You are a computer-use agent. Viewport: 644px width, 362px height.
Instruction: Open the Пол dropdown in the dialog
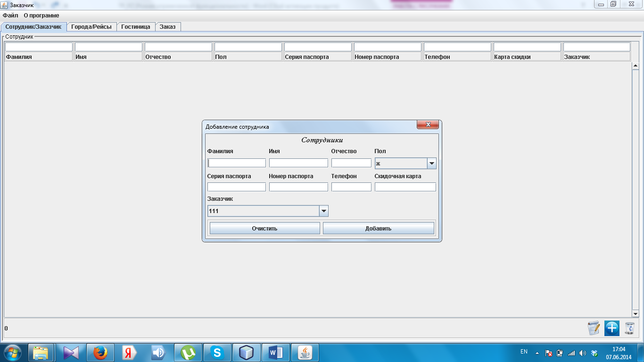coord(431,164)
